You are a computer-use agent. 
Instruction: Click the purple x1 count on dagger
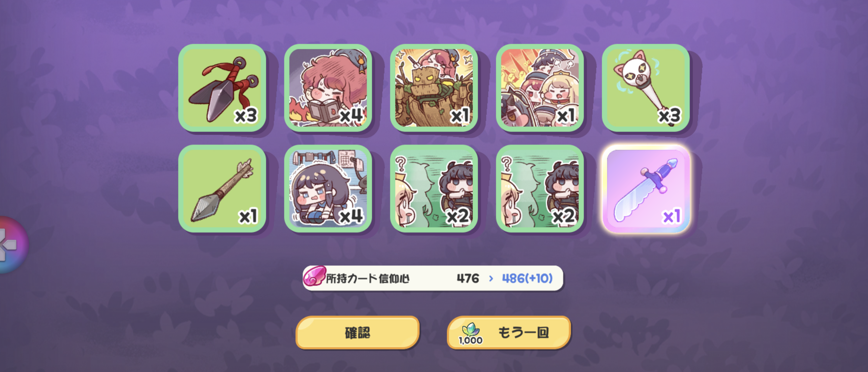tap(672, 216)
